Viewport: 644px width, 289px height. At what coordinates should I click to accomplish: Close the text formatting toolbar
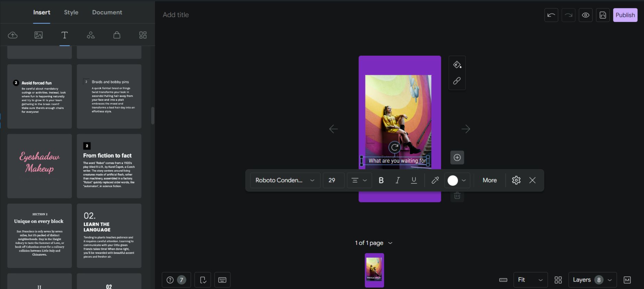coord(532,180)
